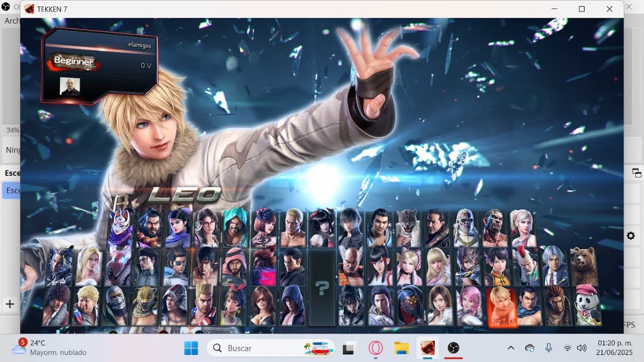Pick Marduk in the teal hood
The width and height of the screenshot is (644, 362).
coord(236,228)
